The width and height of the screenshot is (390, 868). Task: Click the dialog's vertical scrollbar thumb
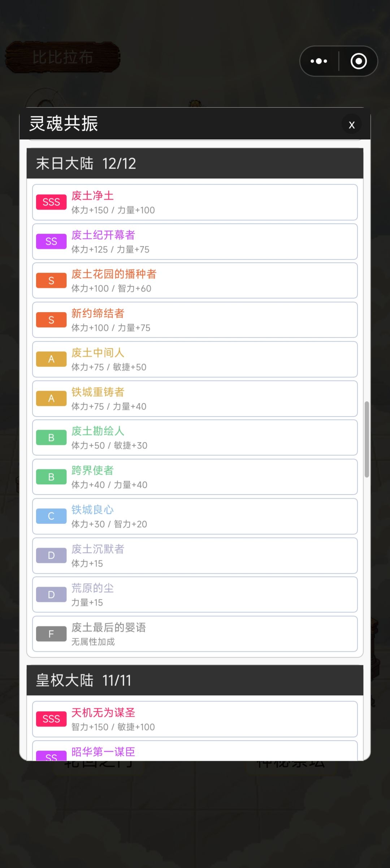coord(367,439)
